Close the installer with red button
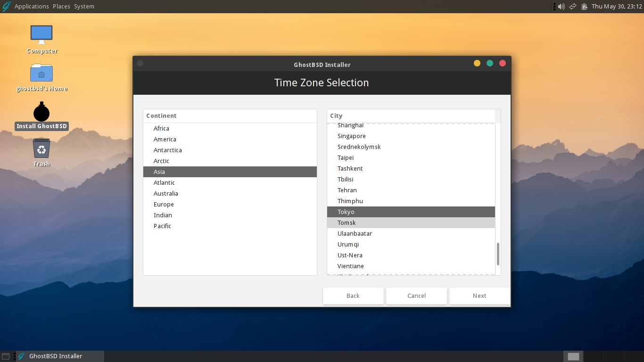 pos(503,63)
